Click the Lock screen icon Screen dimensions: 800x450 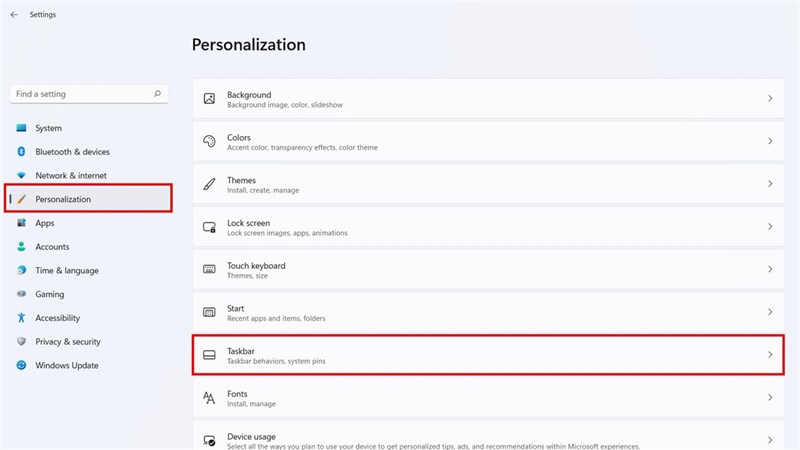click(x=209, y=227)
